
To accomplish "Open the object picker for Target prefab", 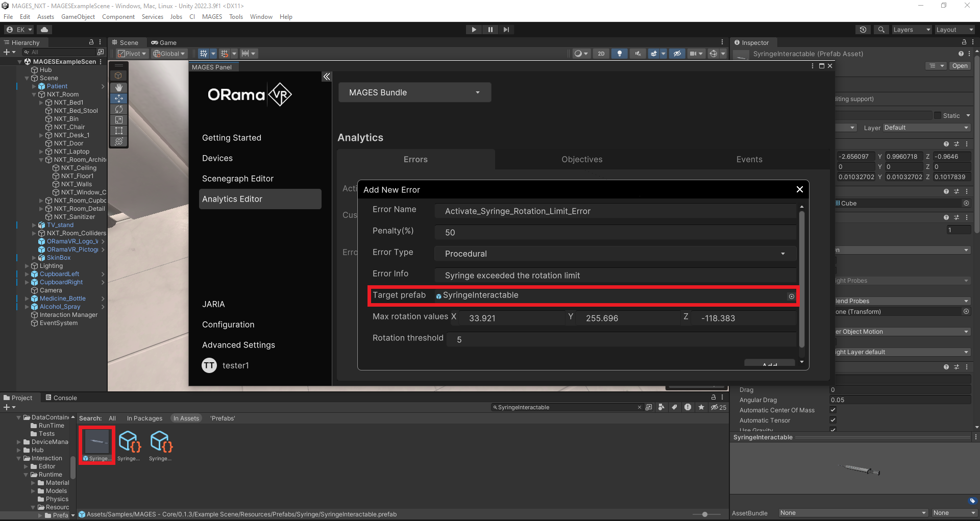I will 791,296.
